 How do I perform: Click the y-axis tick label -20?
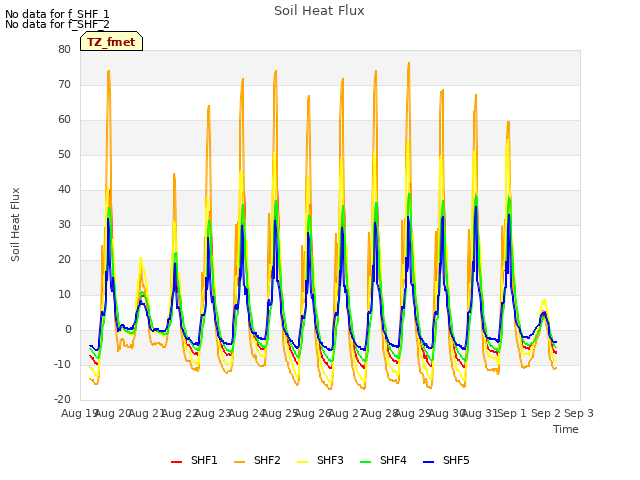click(x=62, y=400)
